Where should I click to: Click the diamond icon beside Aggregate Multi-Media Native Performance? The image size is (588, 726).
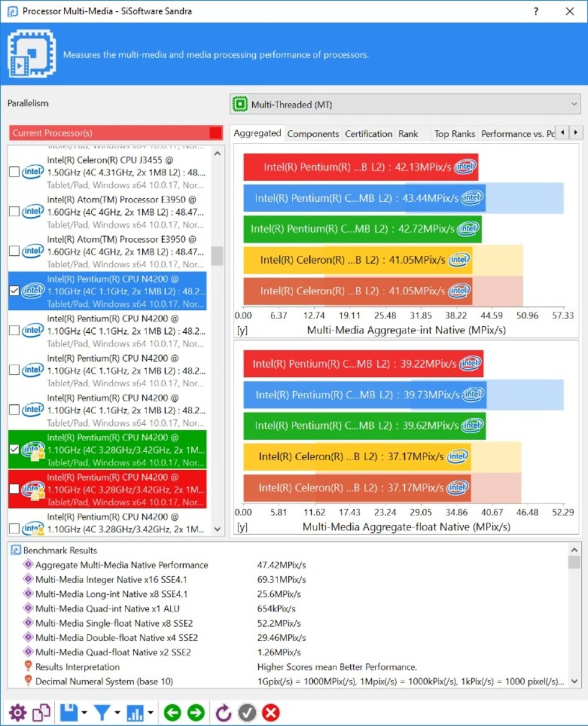(x=28, y=565)
